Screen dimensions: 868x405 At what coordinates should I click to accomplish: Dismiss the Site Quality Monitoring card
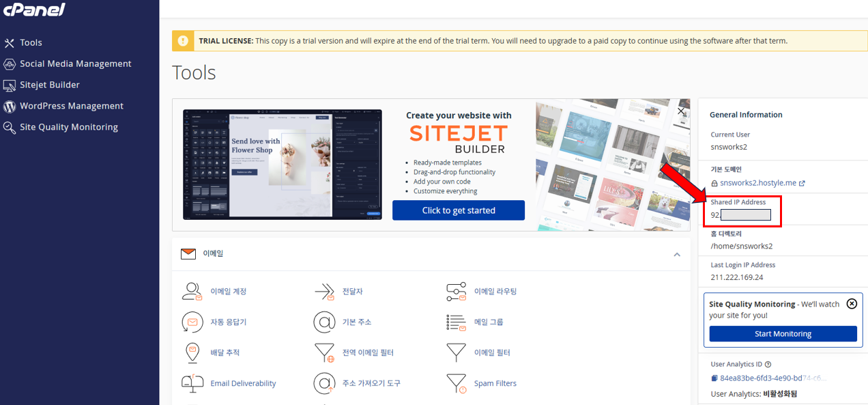pos(851,304)
